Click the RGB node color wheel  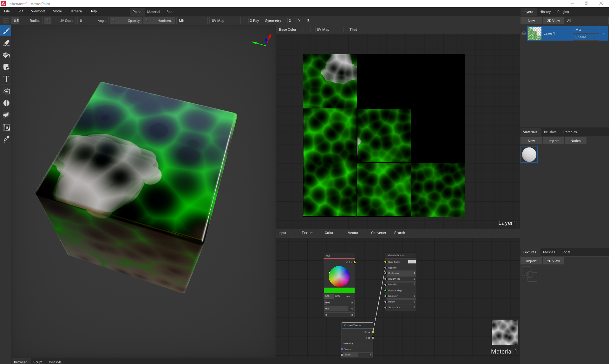(339, 276)
